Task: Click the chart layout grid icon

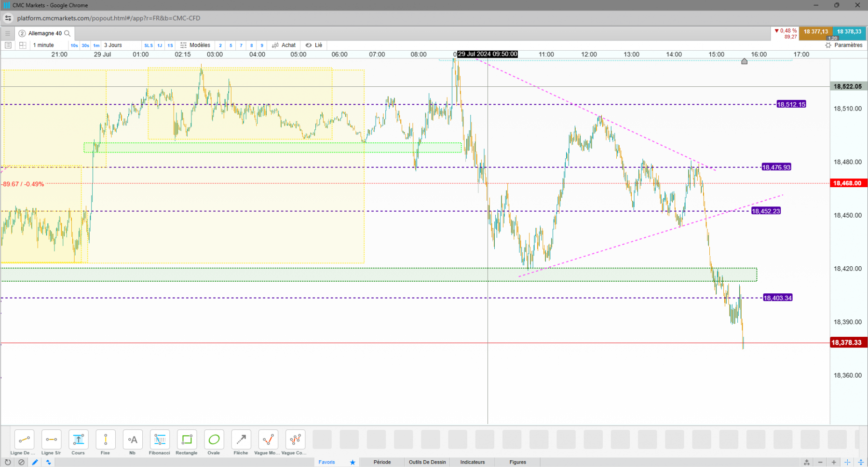Action: (22, 45)
